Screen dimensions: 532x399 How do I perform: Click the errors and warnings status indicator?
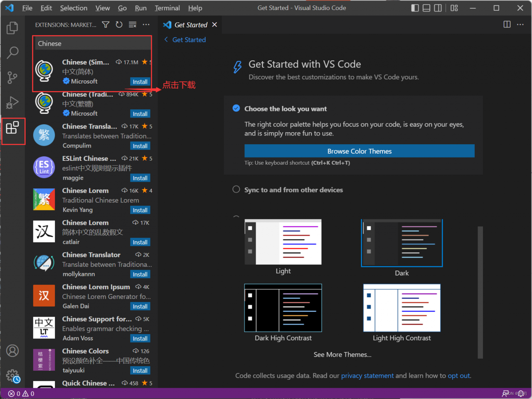click(x=21, y=394)
